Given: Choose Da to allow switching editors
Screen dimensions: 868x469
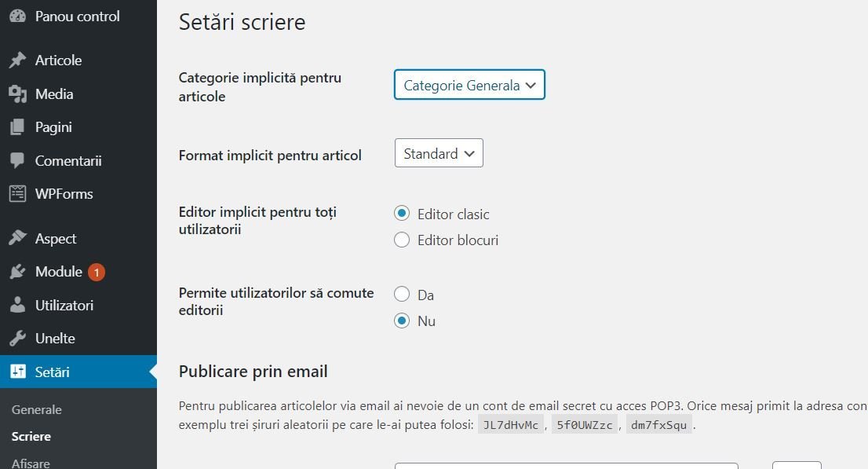Looking at the screenshot, I should [402, 295].
